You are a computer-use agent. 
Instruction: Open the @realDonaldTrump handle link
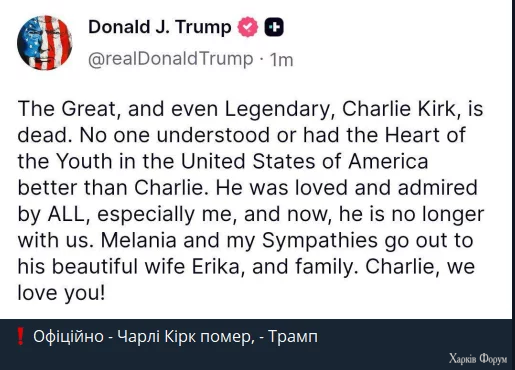[171, 59]
